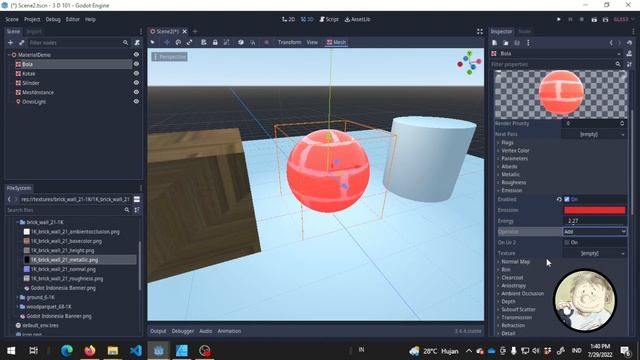This screenshot has height=360, width=640.
Task: Toggle distraction free mode
Action: 480,31
